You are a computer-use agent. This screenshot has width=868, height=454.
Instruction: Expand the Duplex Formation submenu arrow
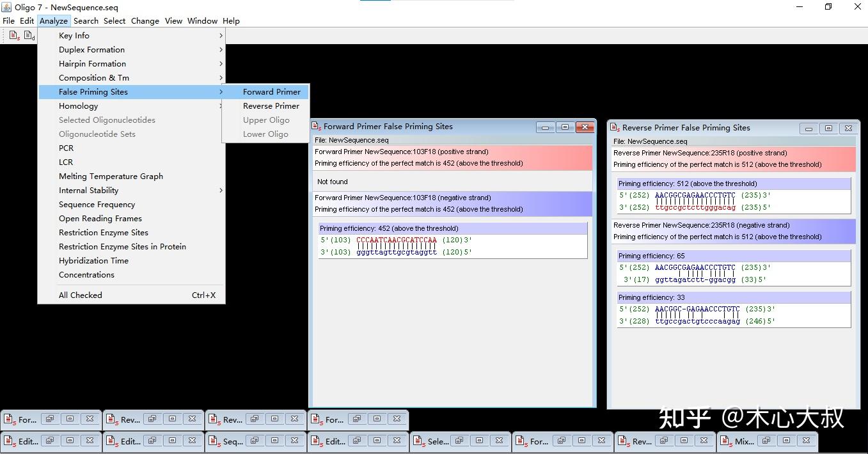point(221,50)
